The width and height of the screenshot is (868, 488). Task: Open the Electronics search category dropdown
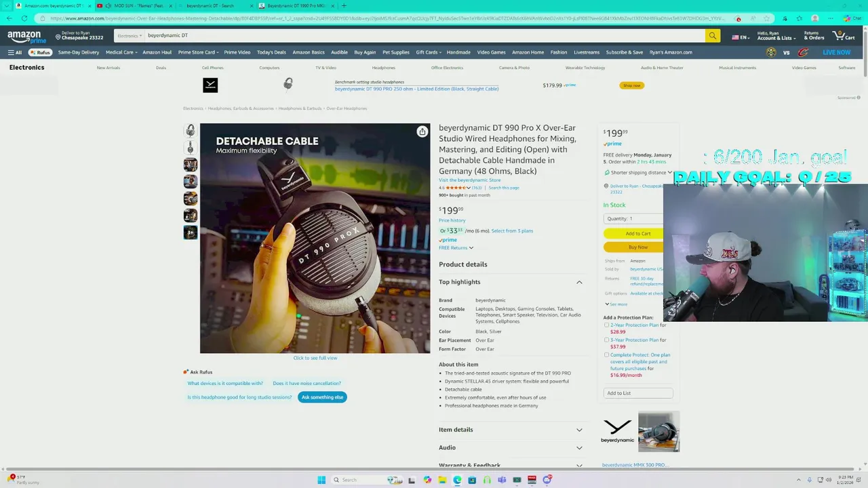coord(129,35)
